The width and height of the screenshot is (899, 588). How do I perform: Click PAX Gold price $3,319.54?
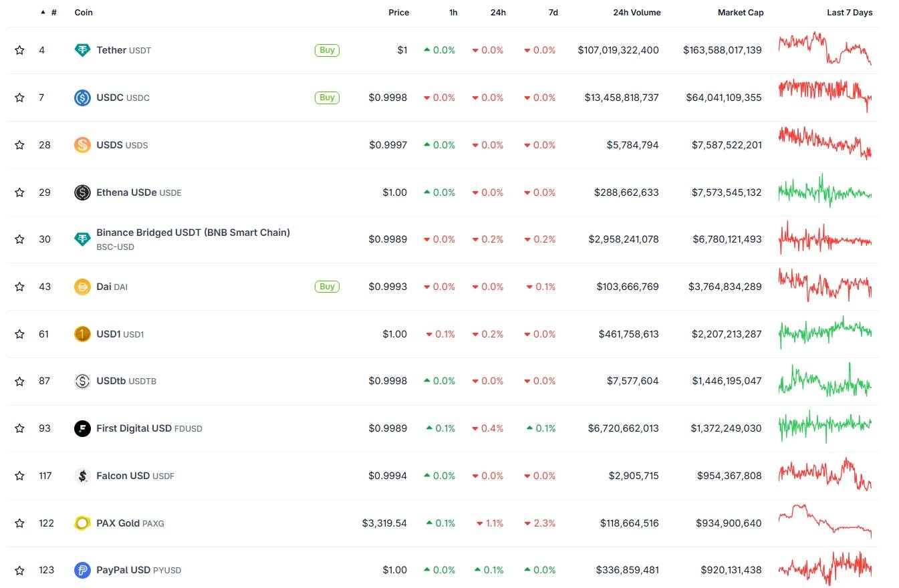coord(384,523)
